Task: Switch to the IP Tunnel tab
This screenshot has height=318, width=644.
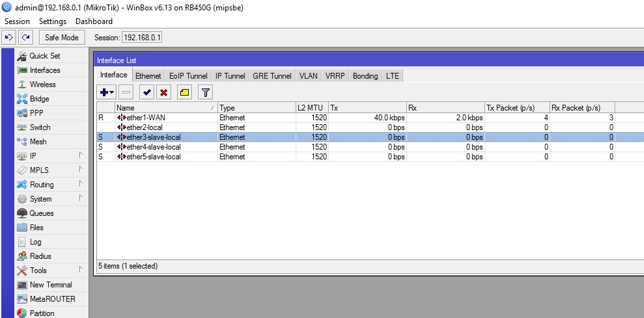Action: click(x=230, y=76)
